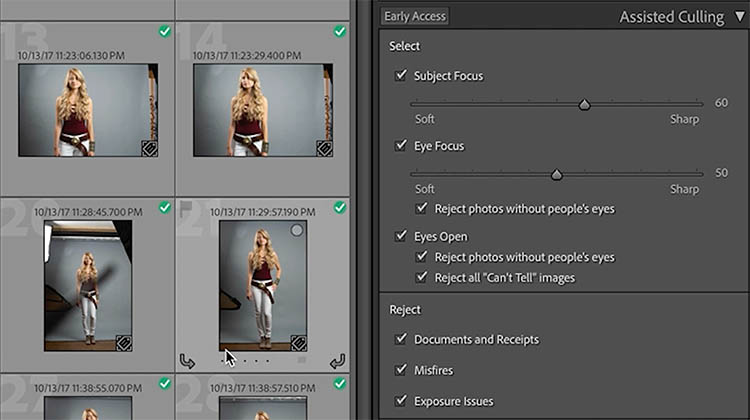Screen dimensions: 750x420
Task: Click the green check badge on the 11:28:45 cell
Action: pos(165,208)
